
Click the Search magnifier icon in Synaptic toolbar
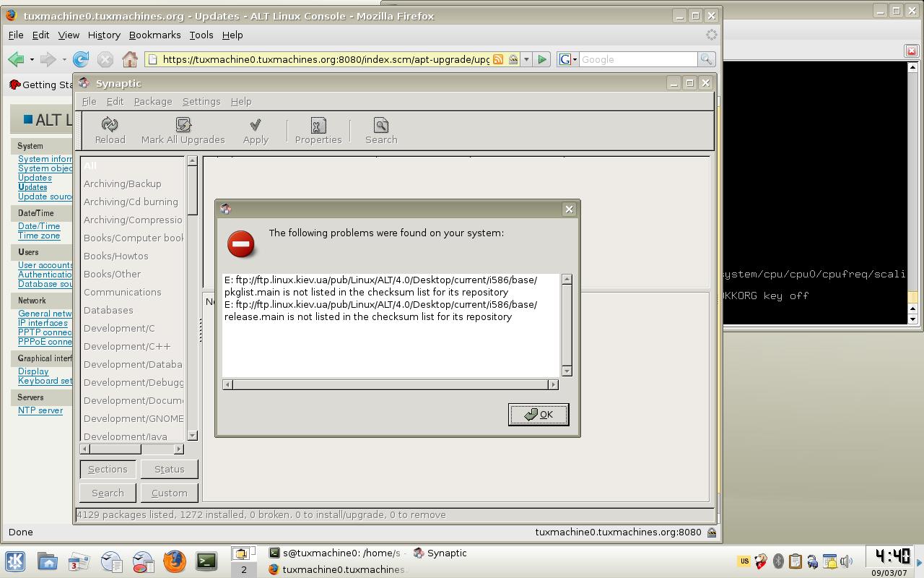pos(381,124)
